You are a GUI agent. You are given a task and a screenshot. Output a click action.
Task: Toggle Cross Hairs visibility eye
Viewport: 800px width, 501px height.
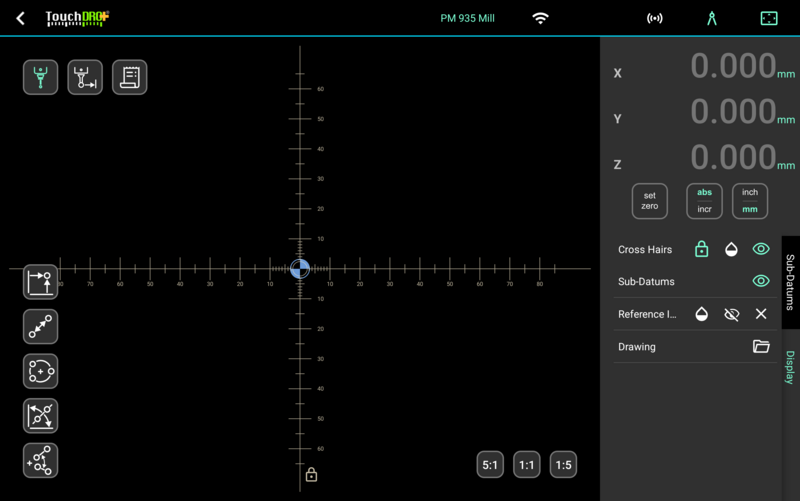pos(761,249)
